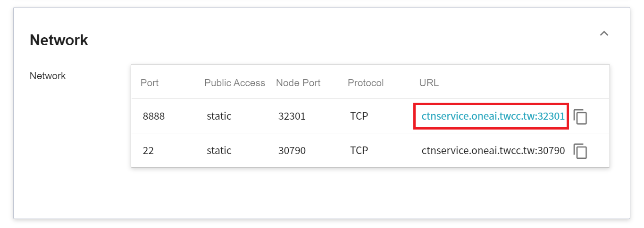Click the bold Network section heading
Image resolution: width=644 pixels, height=228 pixels.
pos(59,40)
